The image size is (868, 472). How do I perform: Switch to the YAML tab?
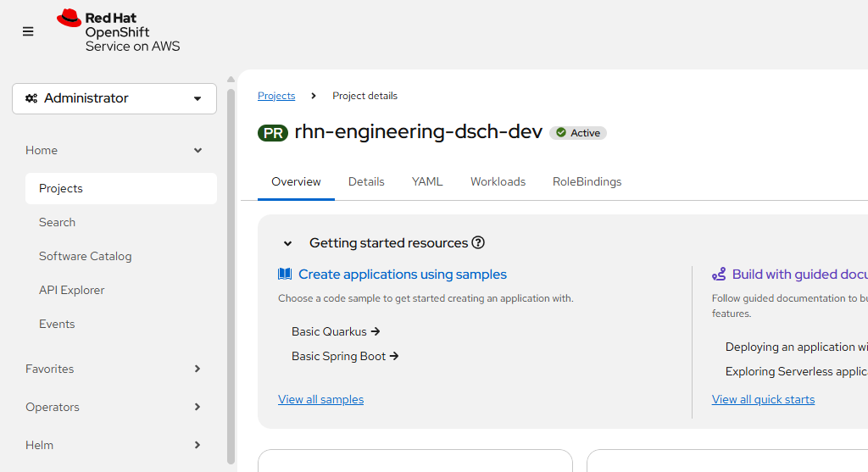click(427, 182)
